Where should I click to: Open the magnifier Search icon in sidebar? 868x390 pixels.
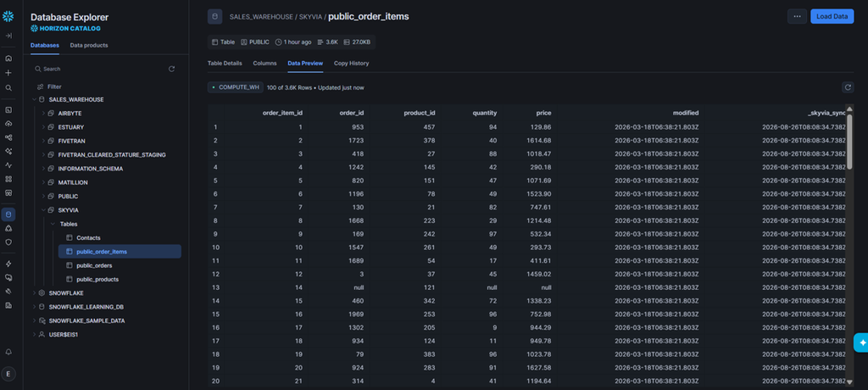[x=8, y=87]
